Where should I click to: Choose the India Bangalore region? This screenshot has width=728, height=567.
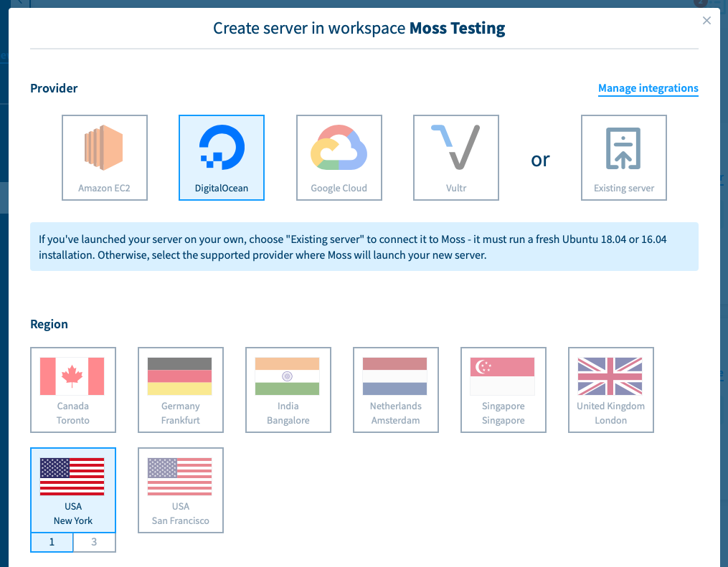coord(288,390)
